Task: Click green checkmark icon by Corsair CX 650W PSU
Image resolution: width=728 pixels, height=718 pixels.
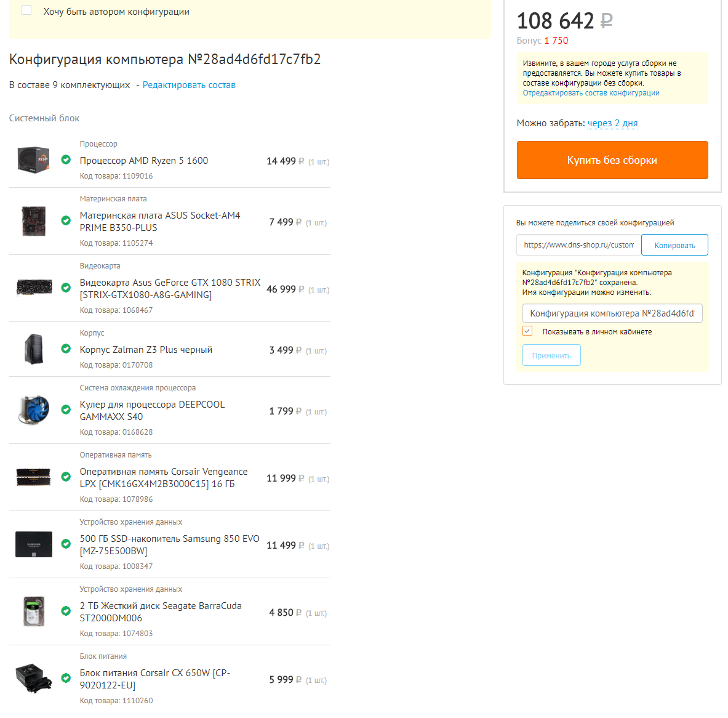Action: [66, 677]
